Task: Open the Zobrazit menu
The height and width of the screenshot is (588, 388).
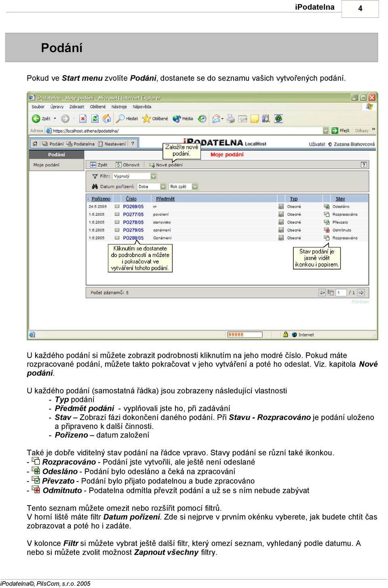Action: click(x=77, y=107)
